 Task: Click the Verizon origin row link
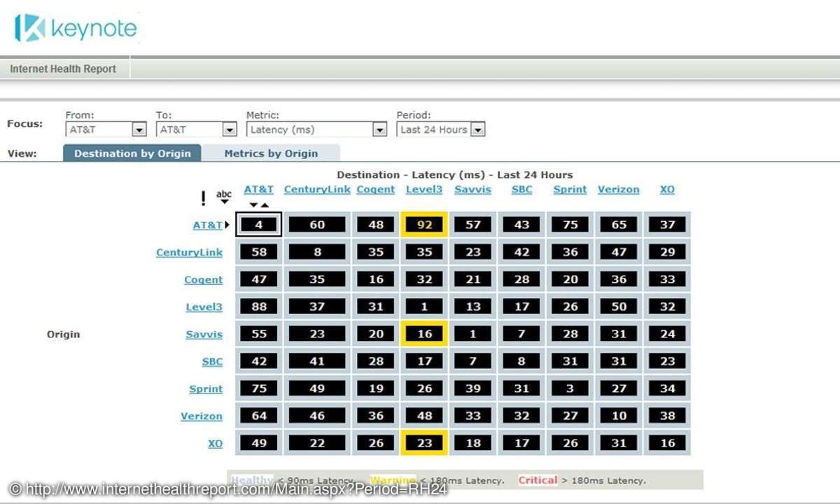[x=202, y=416]
